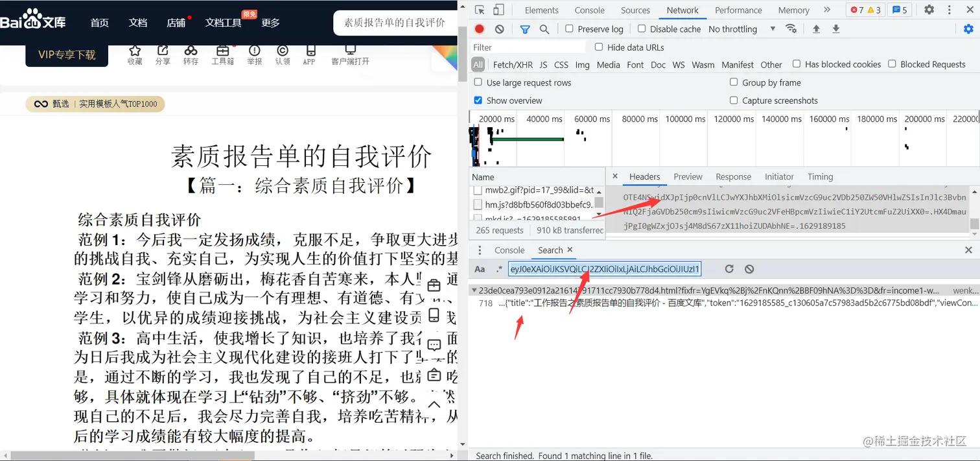Click the 客户端打开 monitor icon
Viewport: 980px width, 461px height.
click(x=351, y=50)
